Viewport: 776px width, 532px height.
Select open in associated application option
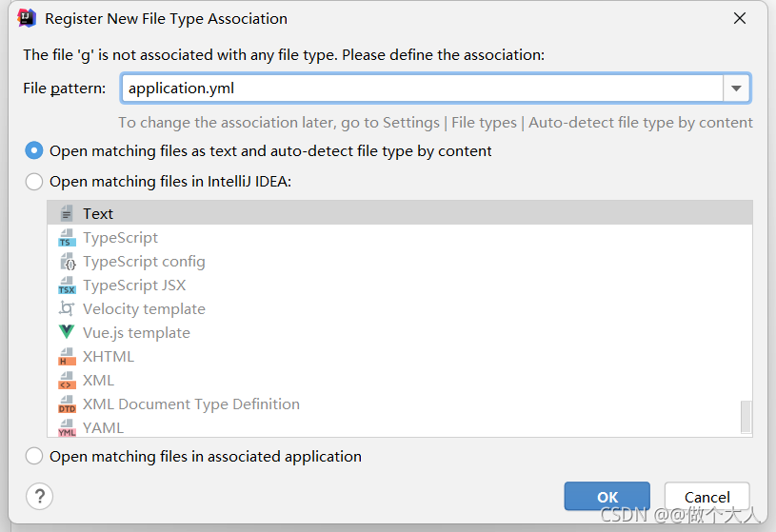click(34, 456)
